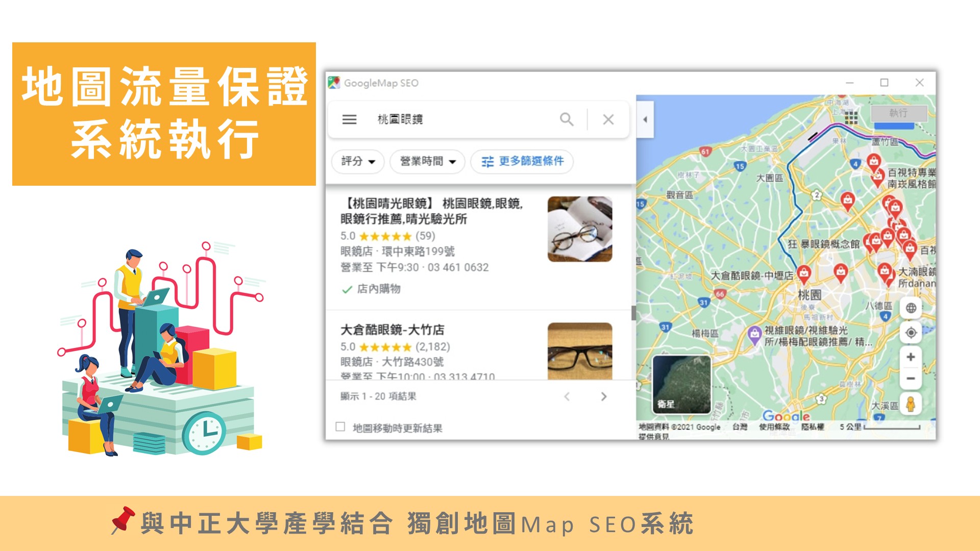Go to next results page arrow
Screen dimensions: 980x551
coord(604,396)
